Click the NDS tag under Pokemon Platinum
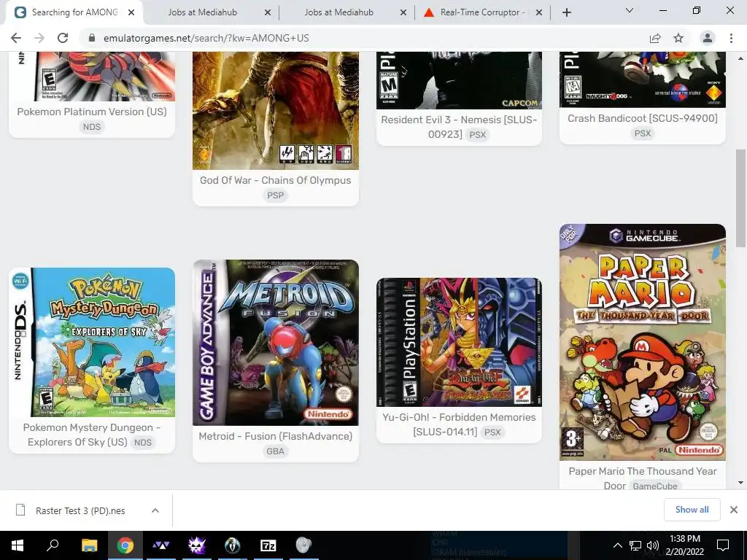The height and width of the screenshot is (560, 747). 92,127
